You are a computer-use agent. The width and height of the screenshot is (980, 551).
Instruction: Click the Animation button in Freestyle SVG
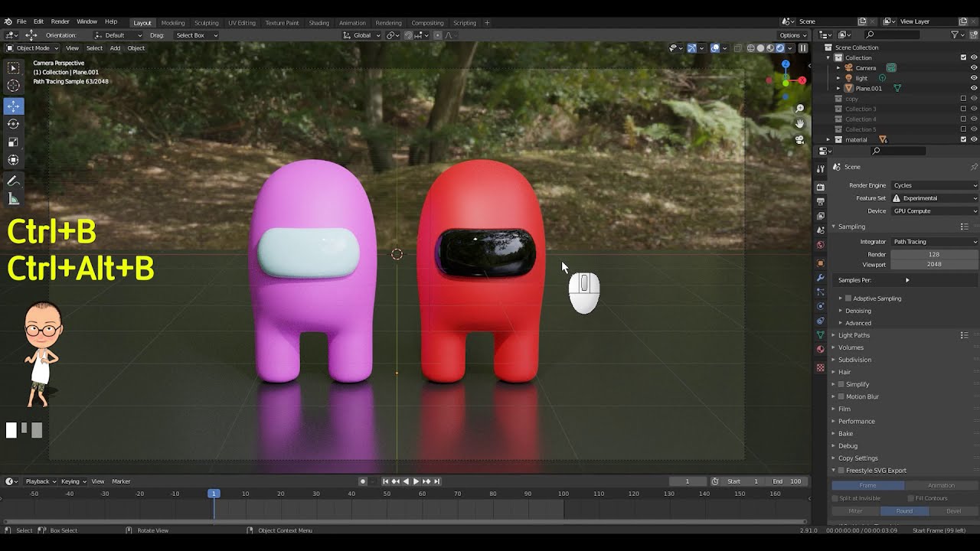941,485
